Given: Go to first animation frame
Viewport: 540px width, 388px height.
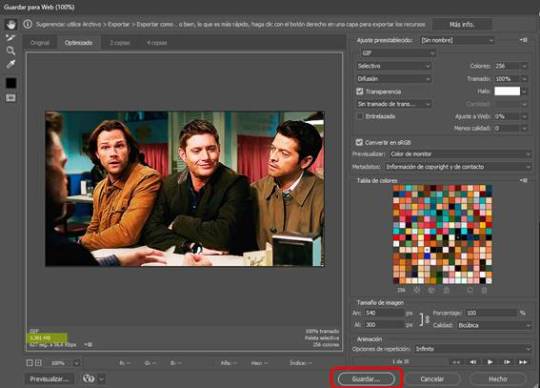Looking at the screenshot, I should pos(456,362).
